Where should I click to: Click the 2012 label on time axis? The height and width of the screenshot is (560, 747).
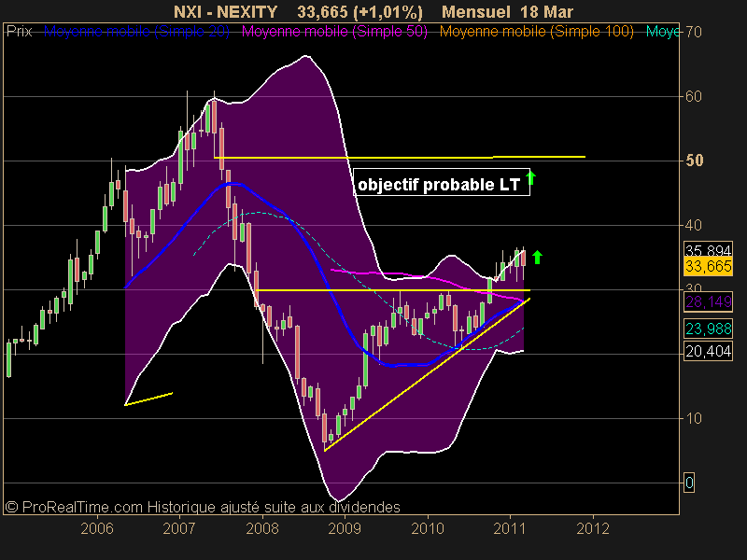click(x=593, y=528)
